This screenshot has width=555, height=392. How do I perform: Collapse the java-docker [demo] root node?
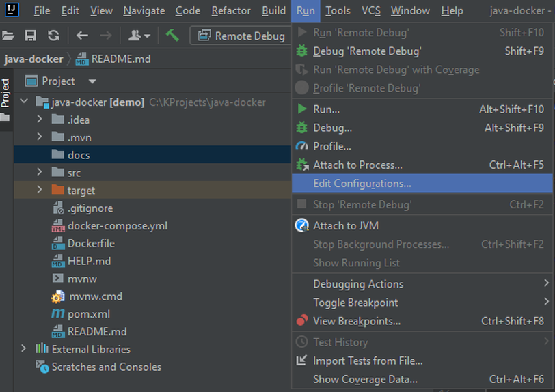click(x=24, y=102)
